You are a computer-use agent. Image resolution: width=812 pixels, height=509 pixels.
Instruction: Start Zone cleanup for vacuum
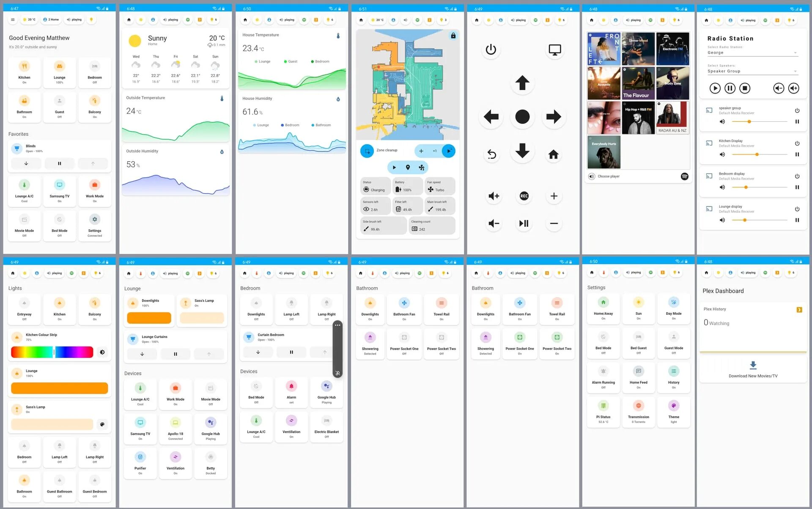[448, 151]
